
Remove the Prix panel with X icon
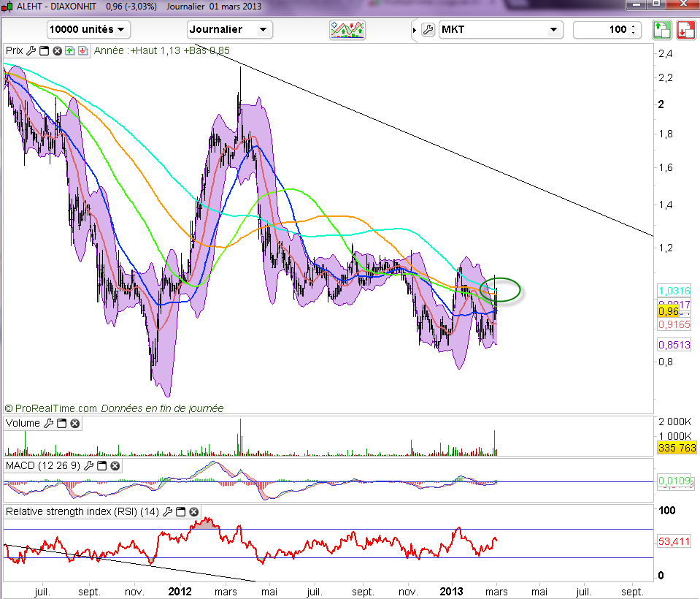click(56, 51)
